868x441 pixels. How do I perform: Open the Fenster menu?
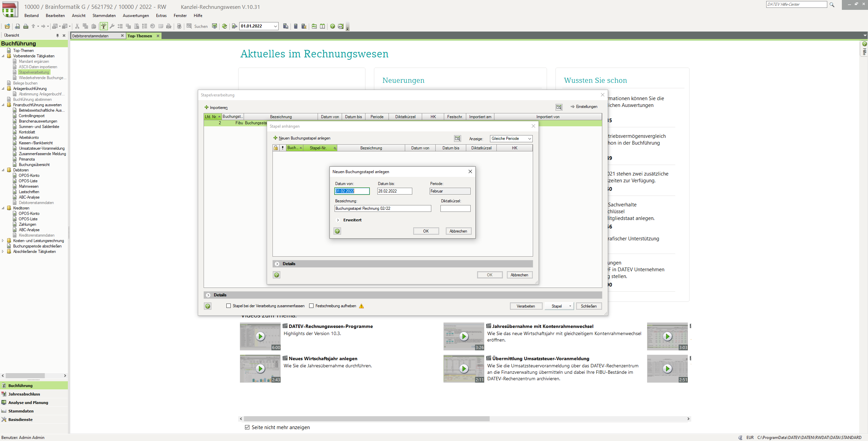tap(180, 16)
